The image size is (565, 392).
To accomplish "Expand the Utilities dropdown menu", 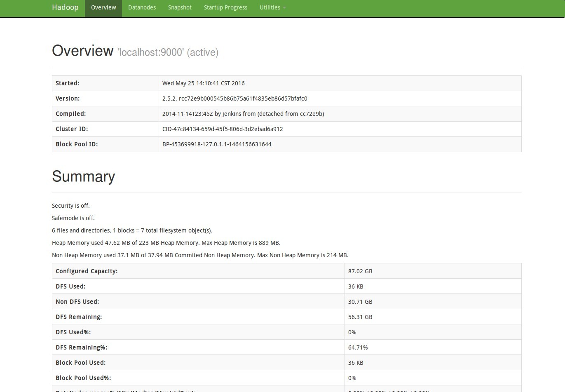I will [x=272, y=7].
